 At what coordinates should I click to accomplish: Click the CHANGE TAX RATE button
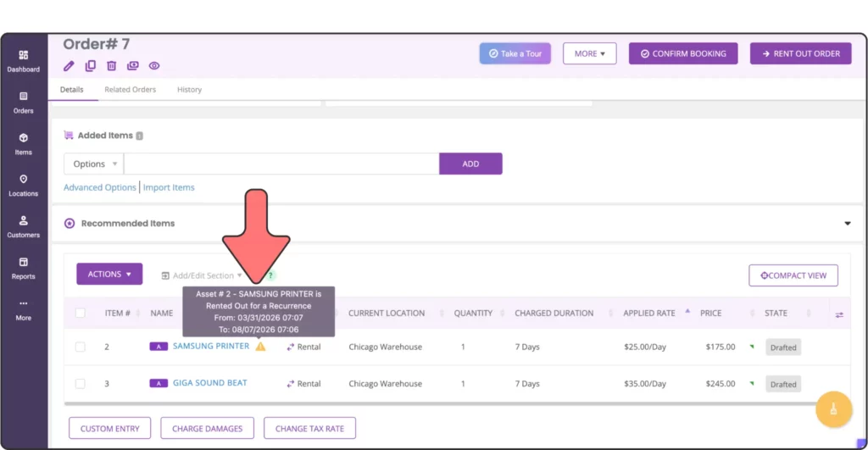[x=309, y=429]
